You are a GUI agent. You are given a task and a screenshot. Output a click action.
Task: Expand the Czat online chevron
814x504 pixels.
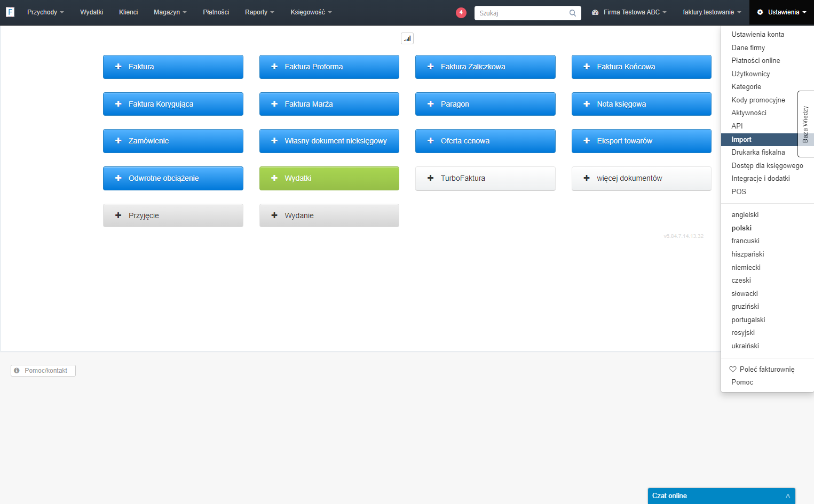click(787, 496)
